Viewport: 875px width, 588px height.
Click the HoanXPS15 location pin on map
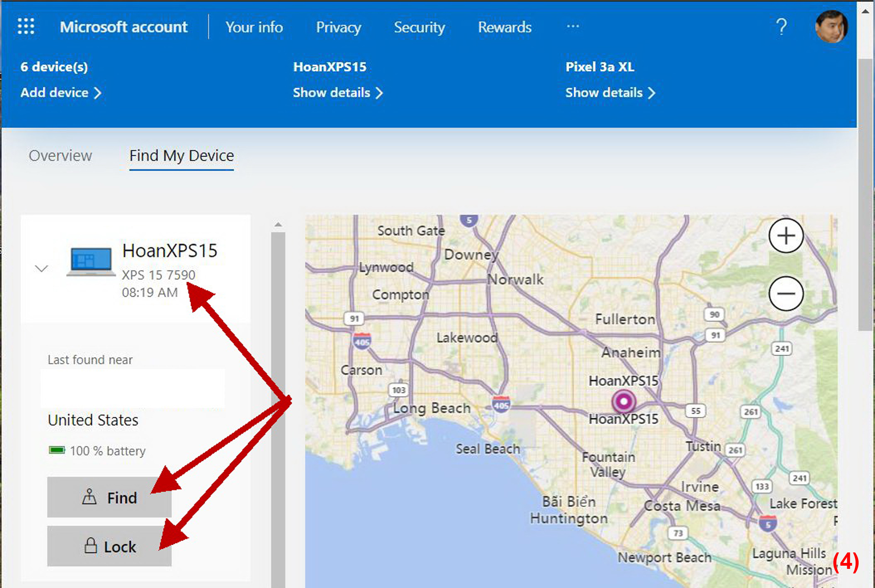coord(623,402)
